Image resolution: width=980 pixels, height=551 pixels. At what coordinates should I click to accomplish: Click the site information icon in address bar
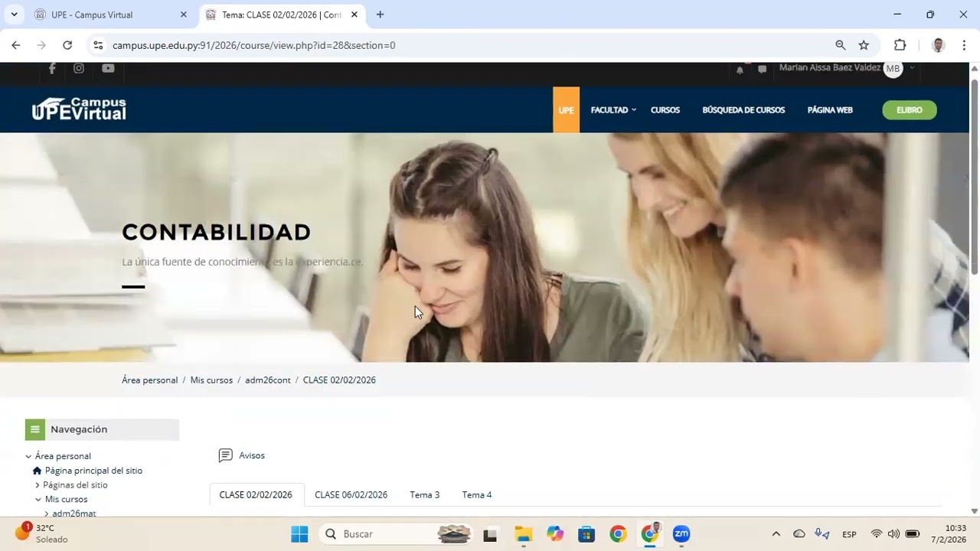98,45
